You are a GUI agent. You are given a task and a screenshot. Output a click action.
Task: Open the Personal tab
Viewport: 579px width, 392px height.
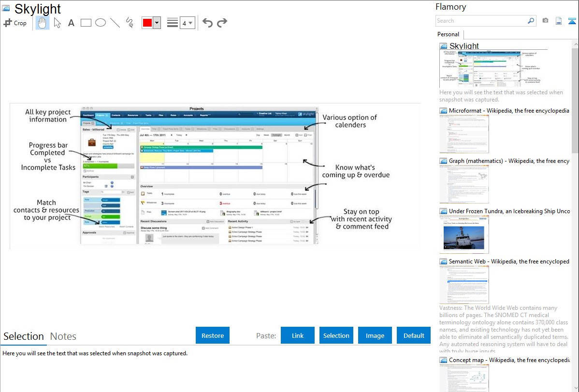click(x=448, y=34)
